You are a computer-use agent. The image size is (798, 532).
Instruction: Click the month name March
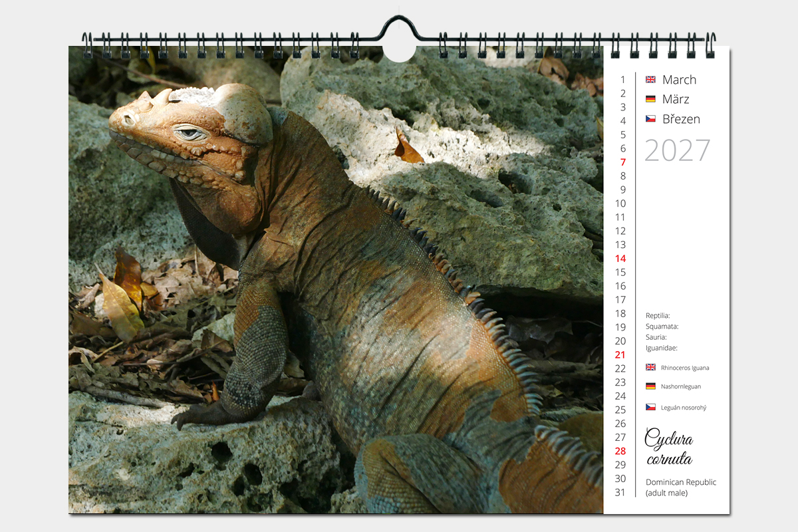click(679, 80)
